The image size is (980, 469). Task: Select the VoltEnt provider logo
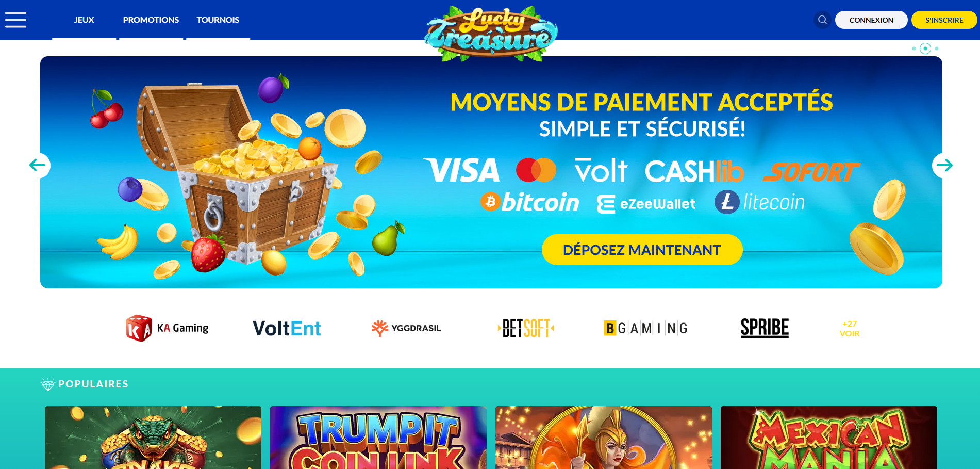[287, 328]
